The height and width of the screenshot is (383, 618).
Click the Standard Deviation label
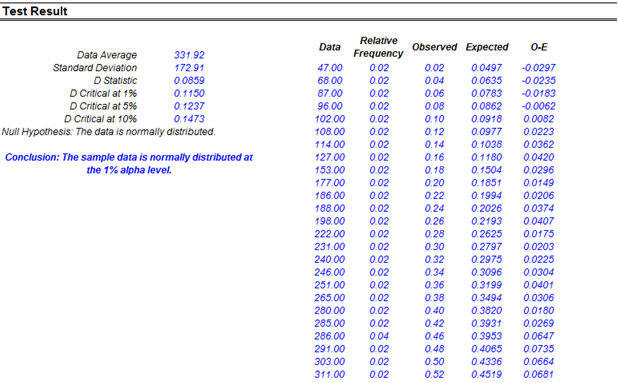click(95, 68)
